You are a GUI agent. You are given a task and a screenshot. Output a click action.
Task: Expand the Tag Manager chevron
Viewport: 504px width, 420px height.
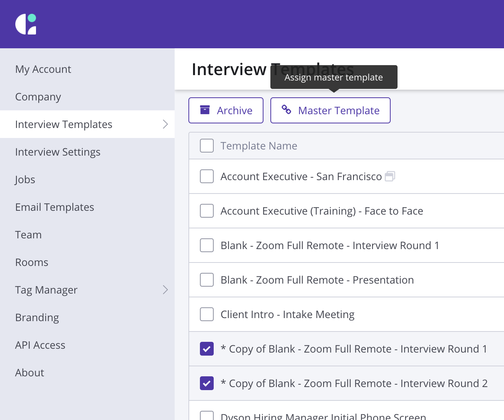pos(165,290)
